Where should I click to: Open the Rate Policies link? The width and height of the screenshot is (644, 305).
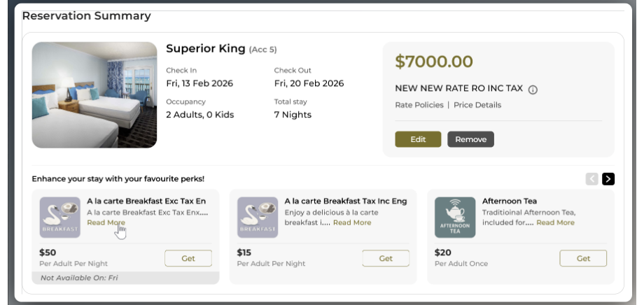(419, 105)
